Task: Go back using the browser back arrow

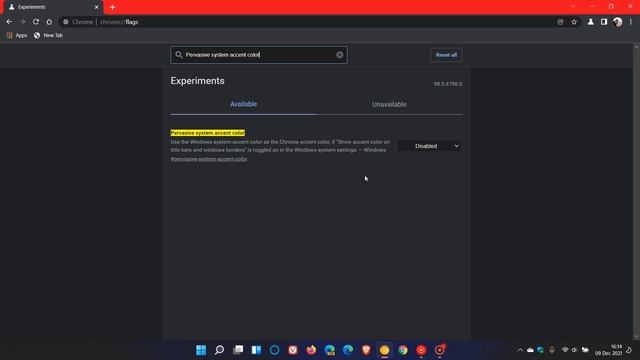Action: point(9,22)
